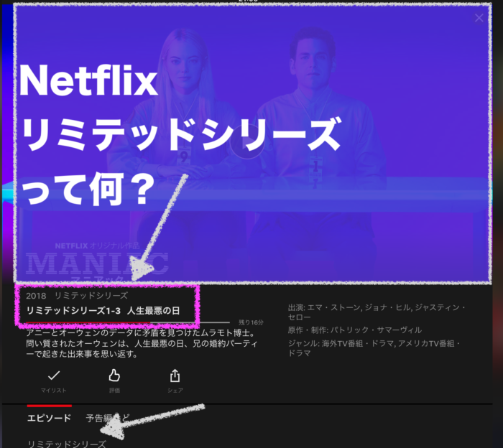The height and width of the screenshot is (448, 503).
Task: Open creator パトリック・サマーヴィル link
Action: pyautogui.click(x=377, y=330)
